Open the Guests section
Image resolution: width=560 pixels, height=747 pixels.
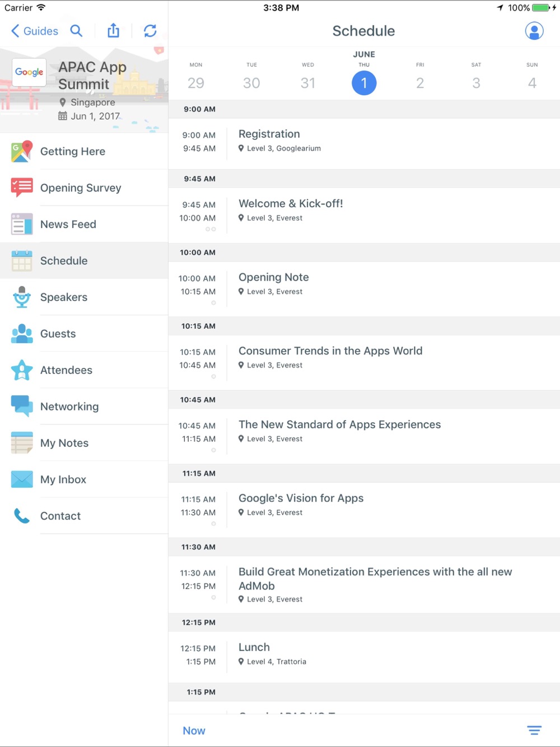[x=84, y=333]
